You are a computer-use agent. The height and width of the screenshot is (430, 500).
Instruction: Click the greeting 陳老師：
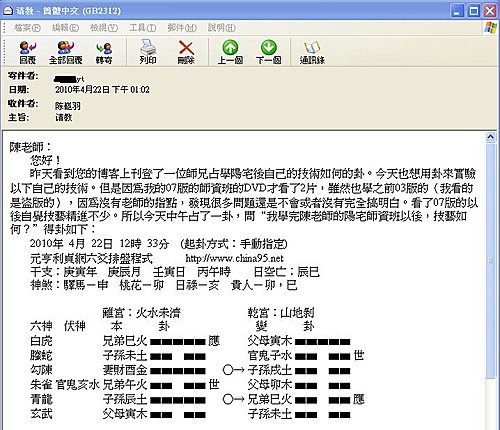pyautogui.click(x=31, y=147)
